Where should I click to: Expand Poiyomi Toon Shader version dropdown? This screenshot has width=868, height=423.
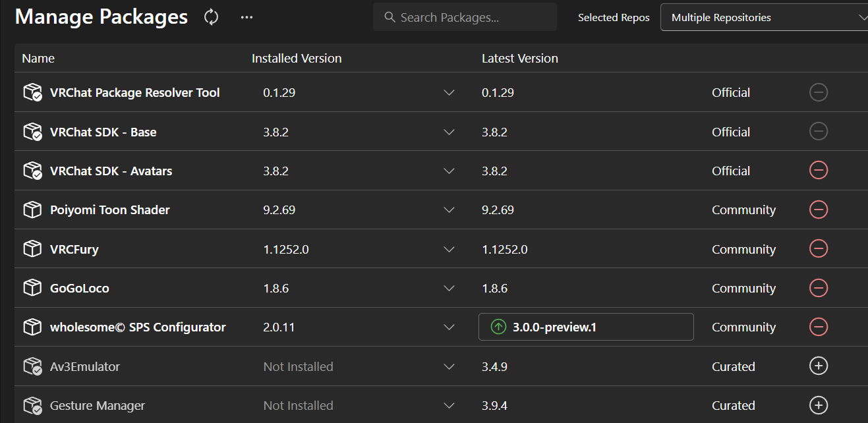click(x=449, y=210)
